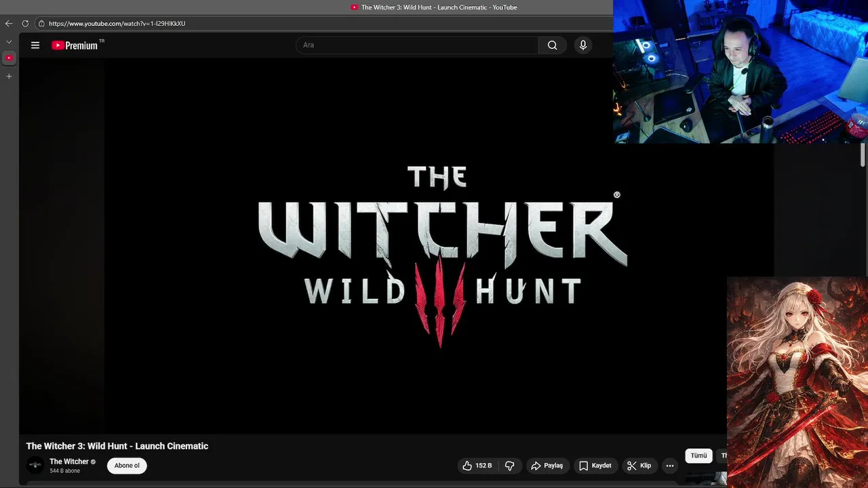This screenshot has height=488, width=868.
Task: Save video with 'Kaydet' button
Action: (595, 466)
